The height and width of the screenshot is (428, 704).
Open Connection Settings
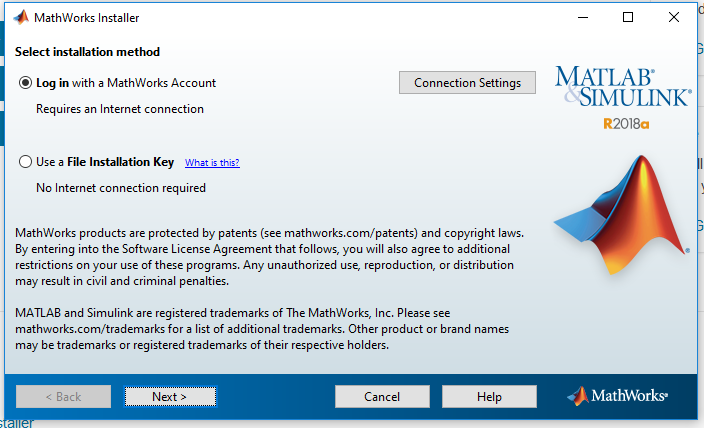pyautogui.click(x=467, y=83)
